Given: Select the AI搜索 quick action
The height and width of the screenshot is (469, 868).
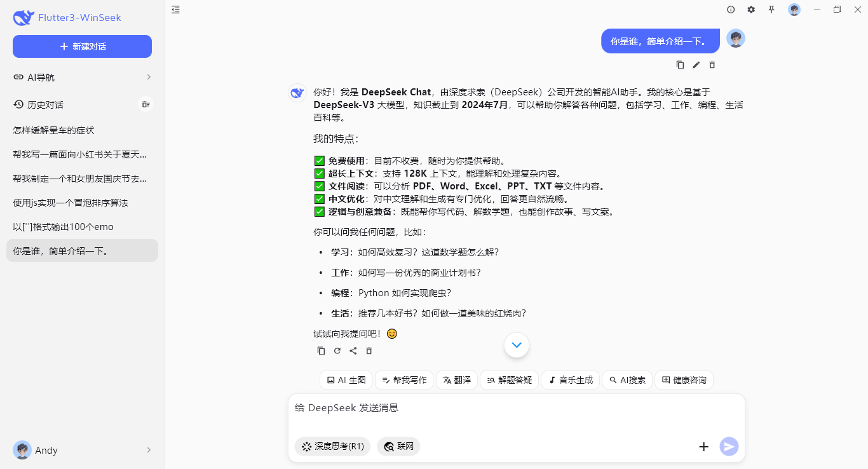Looking at the screenshot, I should pos(627,380).
